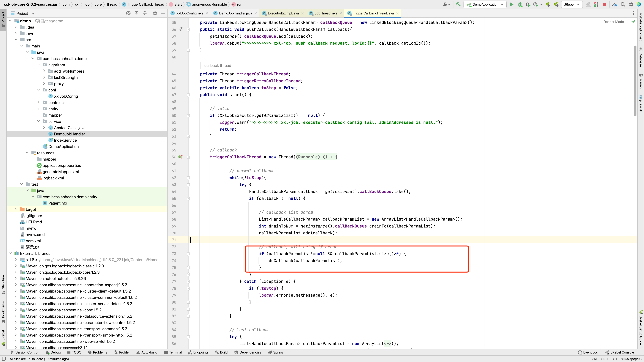Expand the target folder in the tree

tap(16, 209)
